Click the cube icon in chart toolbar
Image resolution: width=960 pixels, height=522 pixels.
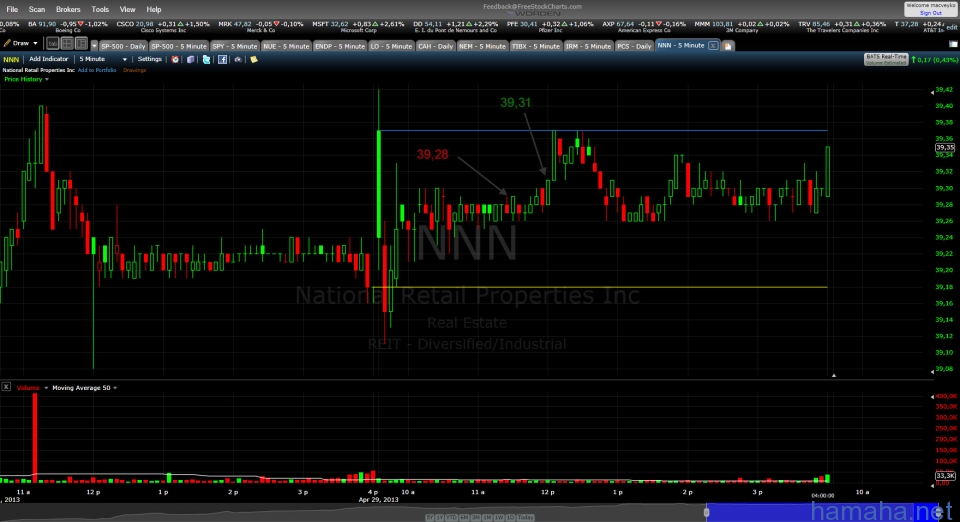pyautogui.click(x=190, y=59)
